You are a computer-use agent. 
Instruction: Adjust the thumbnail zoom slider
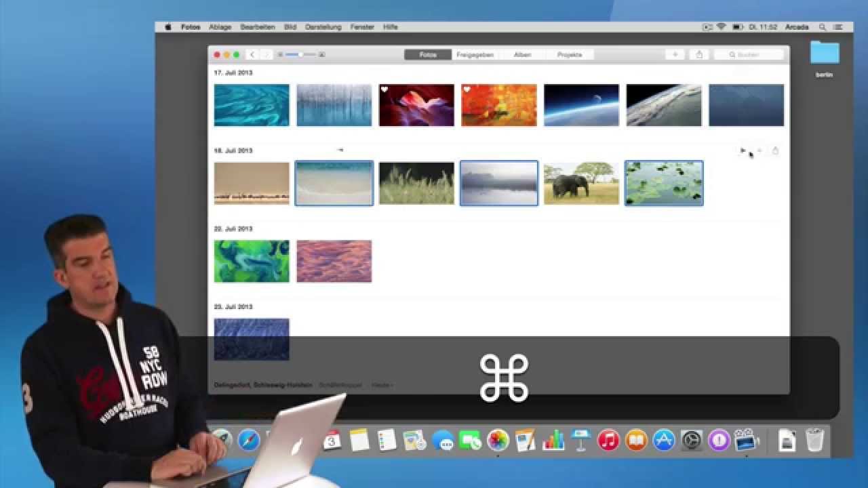click(x=300, y=55)
